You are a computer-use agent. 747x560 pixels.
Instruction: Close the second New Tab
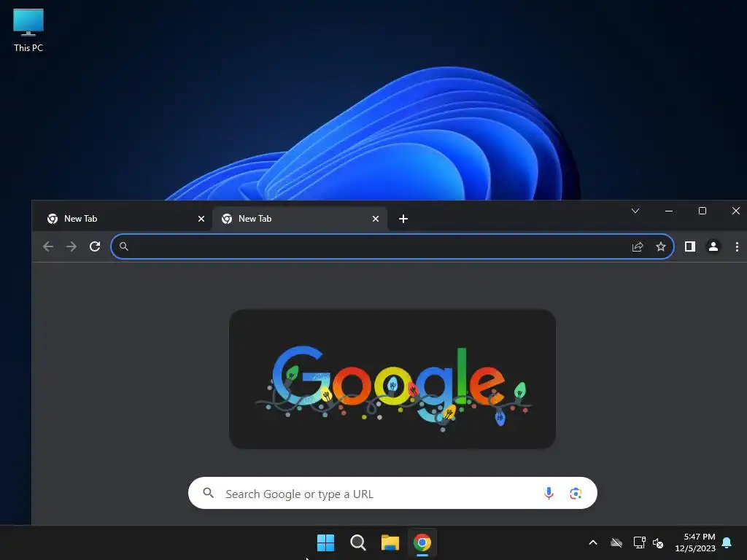click(376, 219)
